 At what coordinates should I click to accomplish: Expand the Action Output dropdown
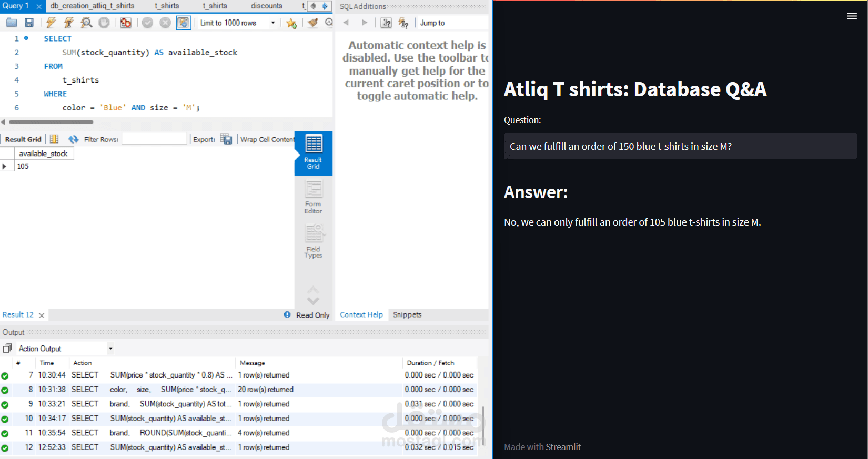(x=110, y=349)
